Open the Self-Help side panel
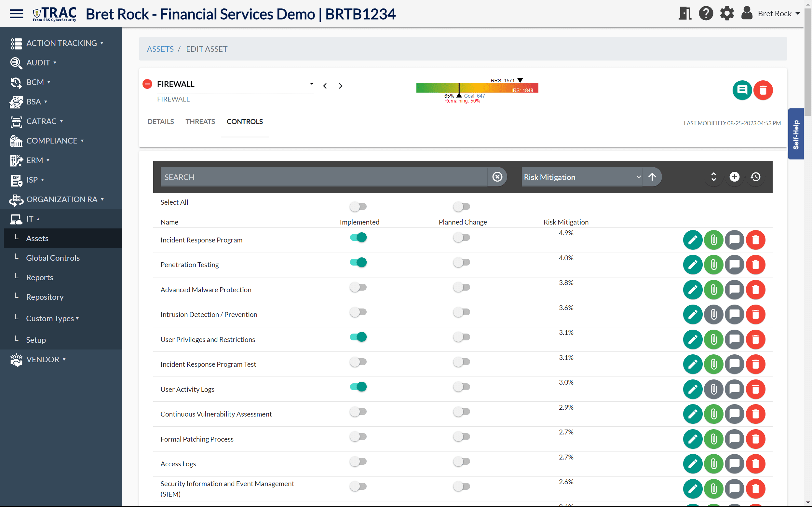 796,134
